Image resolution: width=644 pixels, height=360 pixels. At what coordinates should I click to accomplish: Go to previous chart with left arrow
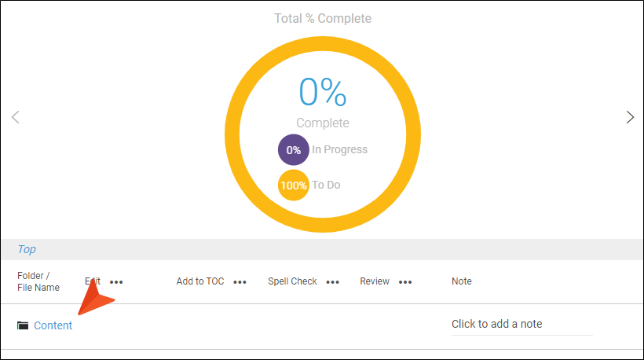pos(16,117)
